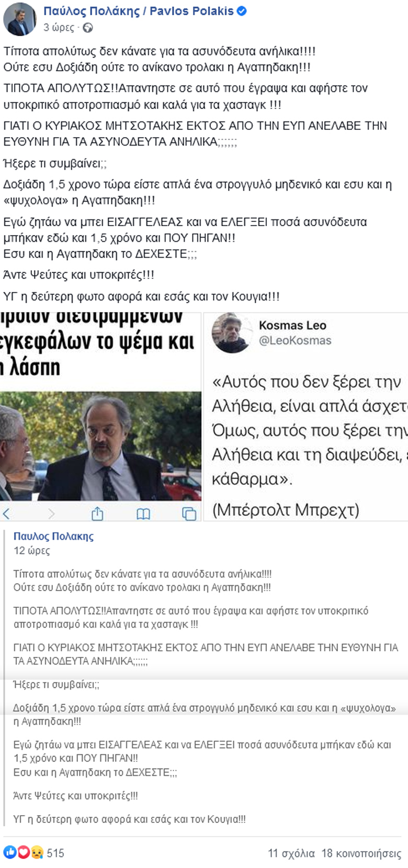
Task: Click the sad face reaction icon
Action: (x=37, y=852)
